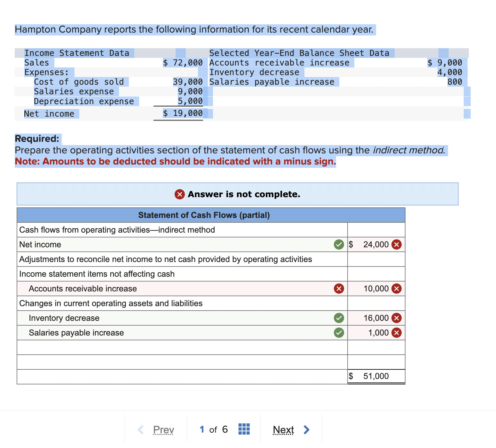Click the Salaries expense value 9,000
This screenshot has width=496, height=448.
190,91
